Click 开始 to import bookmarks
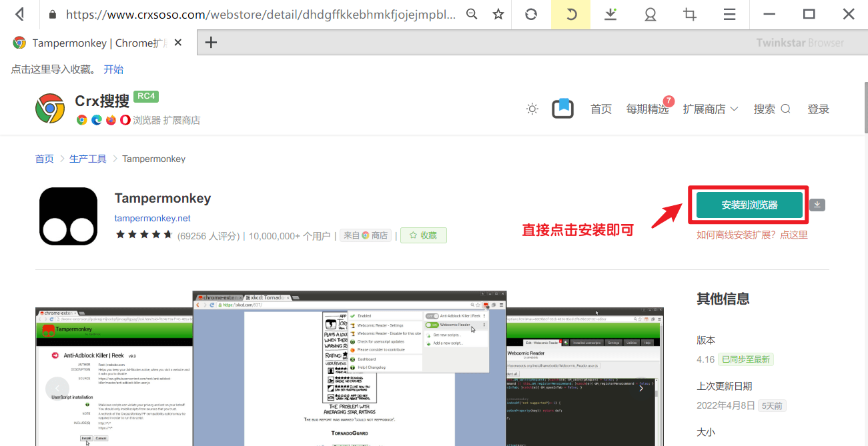 point(113,69)
